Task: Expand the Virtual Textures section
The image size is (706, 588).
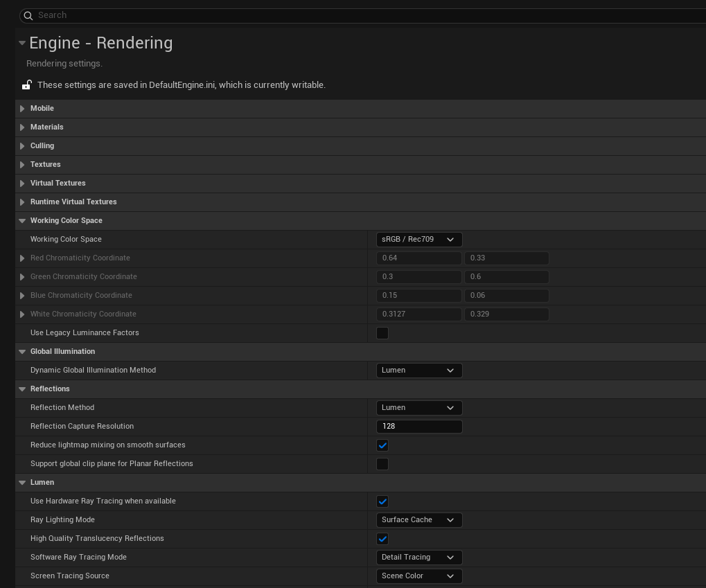Action: 22,184
